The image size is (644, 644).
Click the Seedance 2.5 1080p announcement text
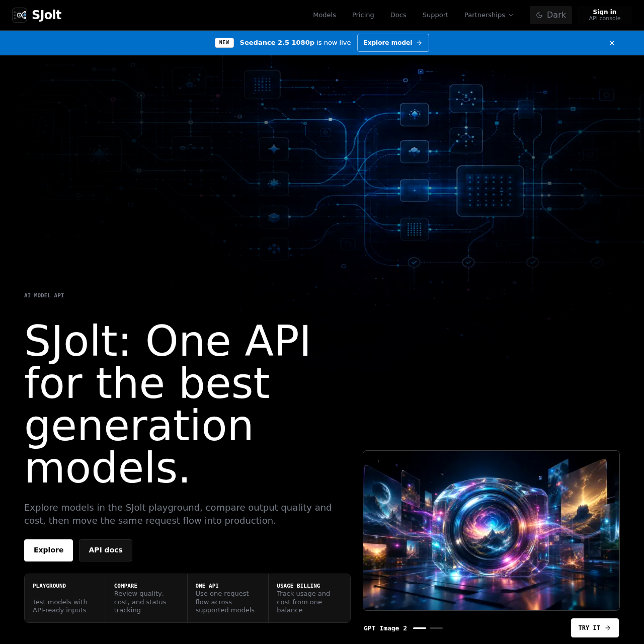(x=295, y=43)
